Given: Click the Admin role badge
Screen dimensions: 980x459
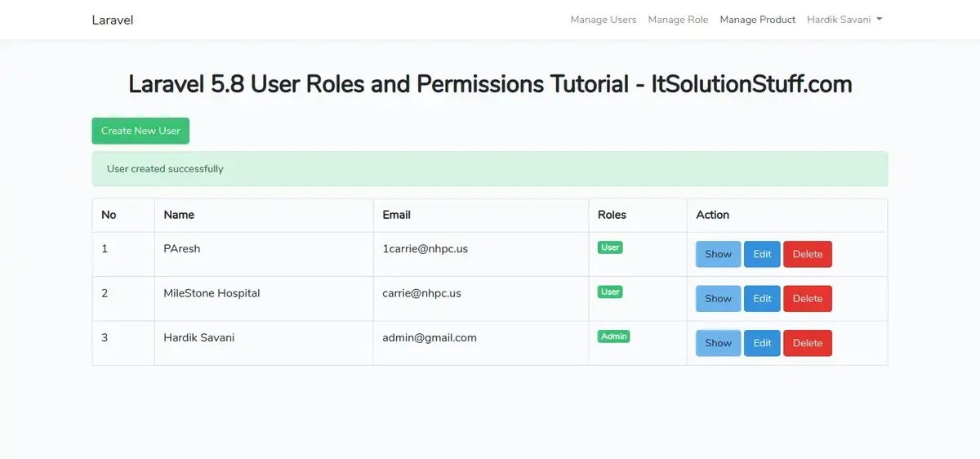Looking at the screenshot, I should [613, 336].
